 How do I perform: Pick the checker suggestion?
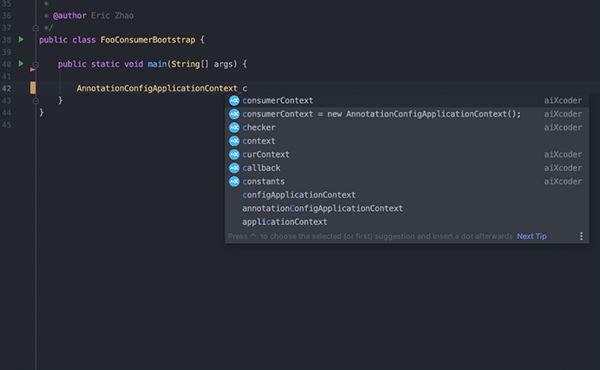click(407, 127)
